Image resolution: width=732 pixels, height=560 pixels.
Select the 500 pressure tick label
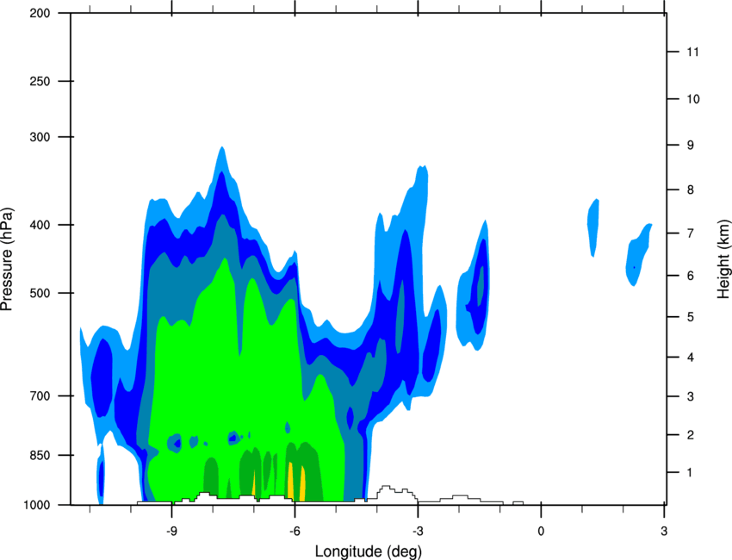40,293
